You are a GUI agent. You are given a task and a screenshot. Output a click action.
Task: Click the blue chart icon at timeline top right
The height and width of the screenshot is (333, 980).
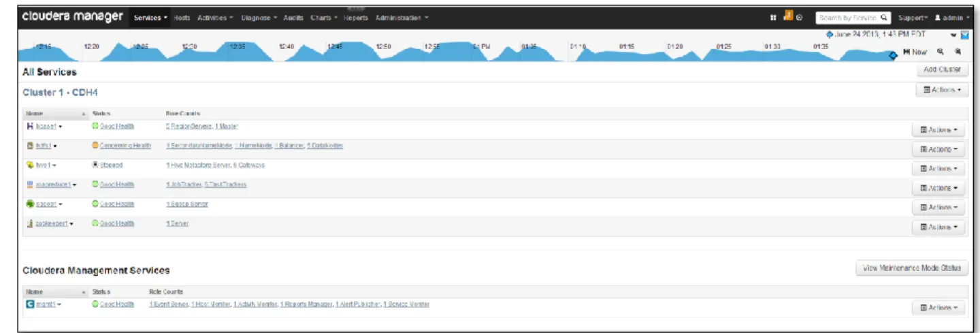[965, 35]
